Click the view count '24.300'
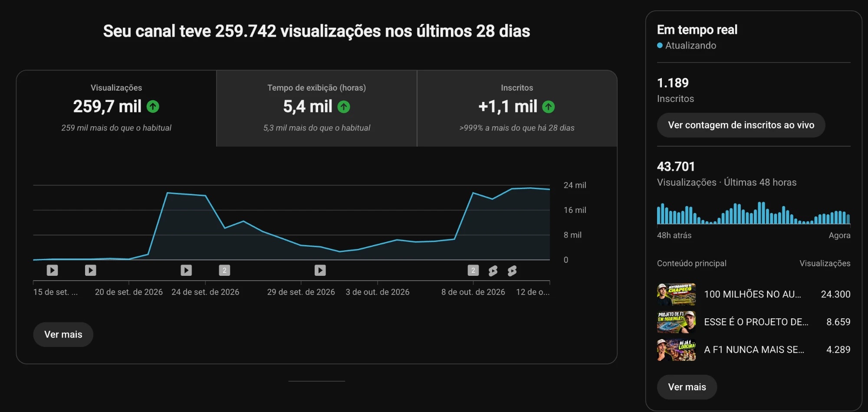The image size is (868, 412). (x=835, y=294)
